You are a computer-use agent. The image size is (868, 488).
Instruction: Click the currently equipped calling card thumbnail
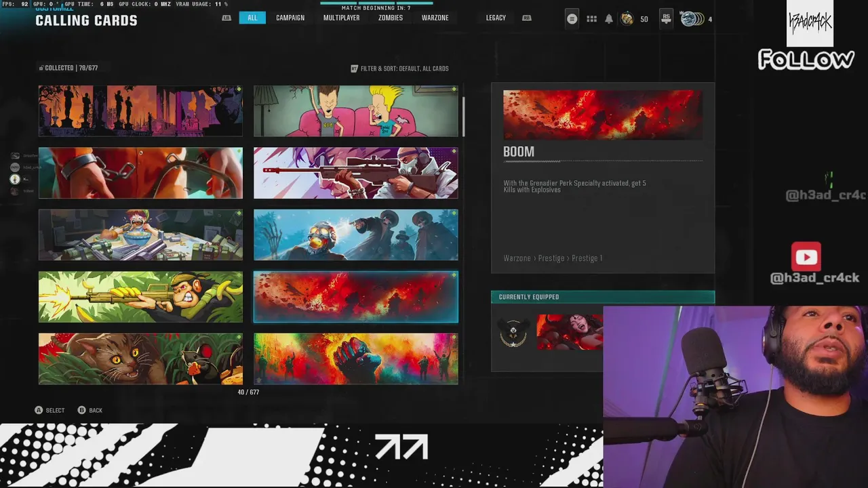570,332
